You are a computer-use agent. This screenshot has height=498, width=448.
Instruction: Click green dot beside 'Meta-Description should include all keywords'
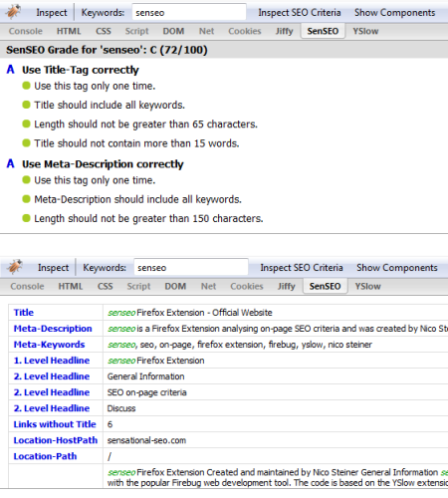tap(26, 199)
